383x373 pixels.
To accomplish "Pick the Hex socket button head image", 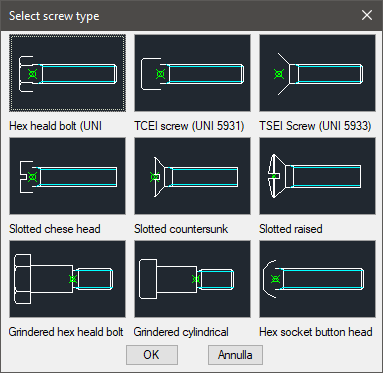I will (x=318, y=279).
